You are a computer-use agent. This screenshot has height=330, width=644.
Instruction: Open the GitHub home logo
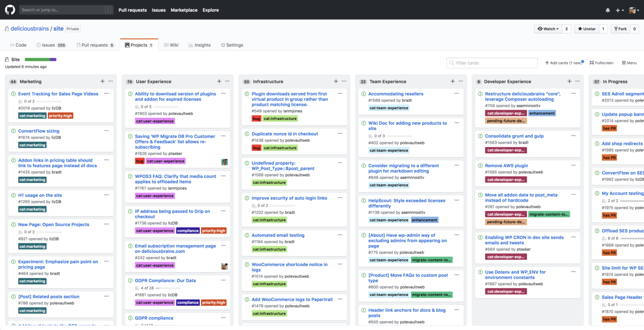point(10,10)
